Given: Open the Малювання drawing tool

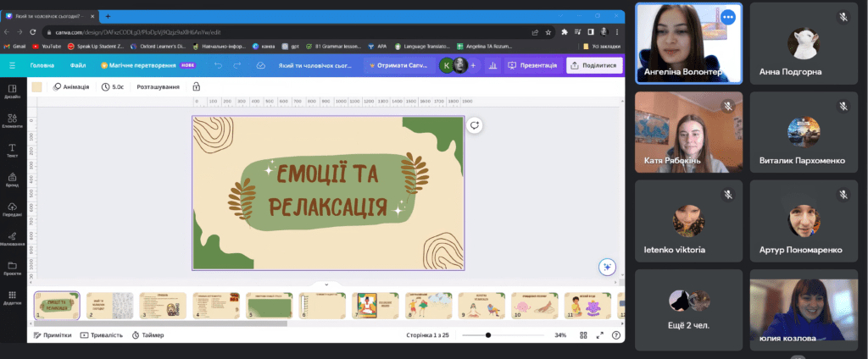Looking at the screenshot, I should click(x=12, y=240).
